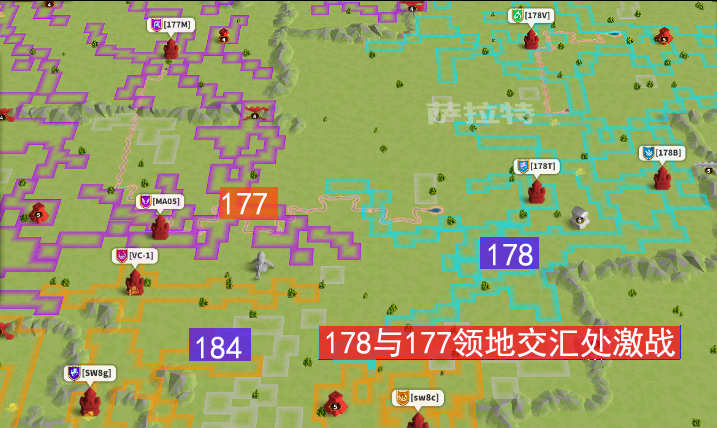The height and width of the screenshot is (428, 717).
Task: Click the [177M] alliance fortress
Action: 171,47
